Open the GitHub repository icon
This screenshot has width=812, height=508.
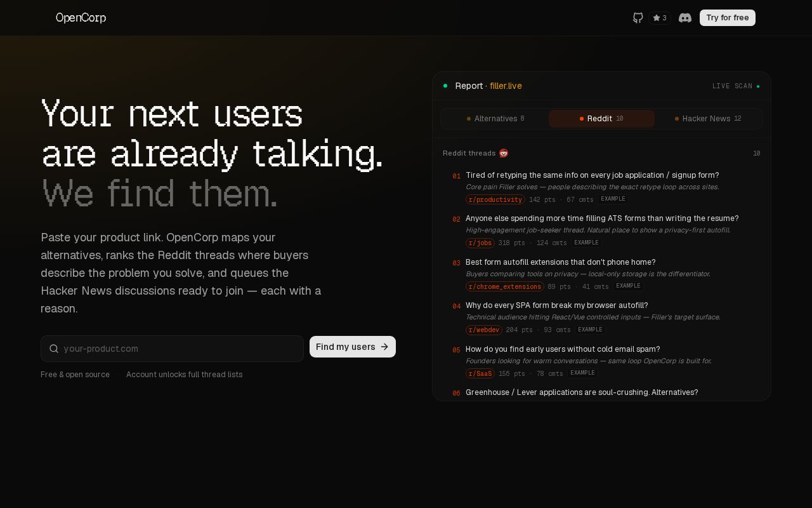(638, 18)
